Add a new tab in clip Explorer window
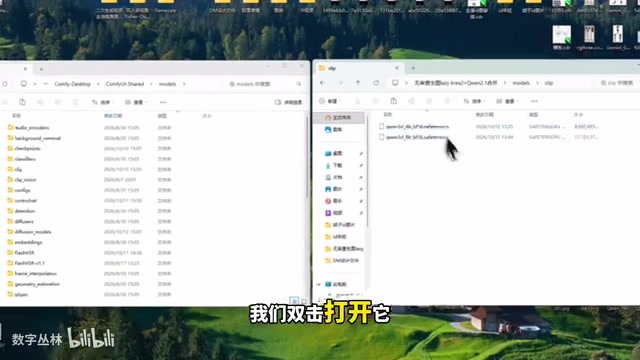The height and width of the screenshot is (360, 640). [413, 68]
